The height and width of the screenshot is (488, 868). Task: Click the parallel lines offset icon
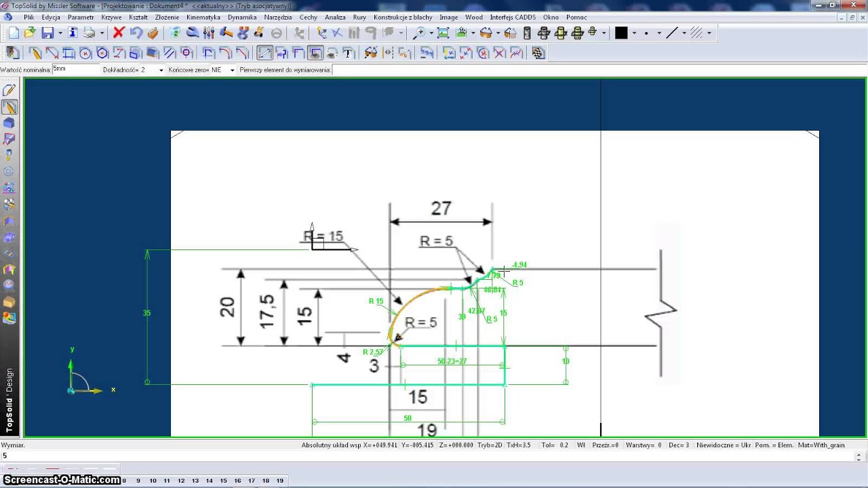pos(170,53)
